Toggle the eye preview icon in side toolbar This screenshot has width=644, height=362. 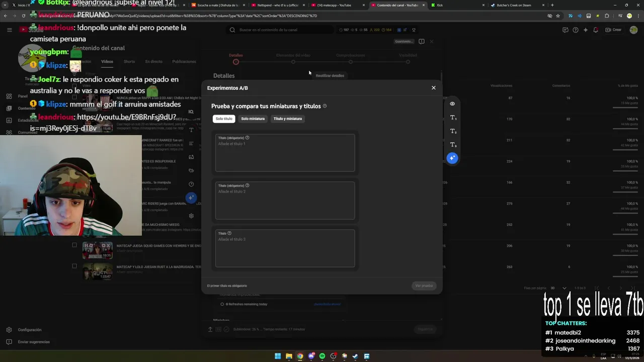452,104
